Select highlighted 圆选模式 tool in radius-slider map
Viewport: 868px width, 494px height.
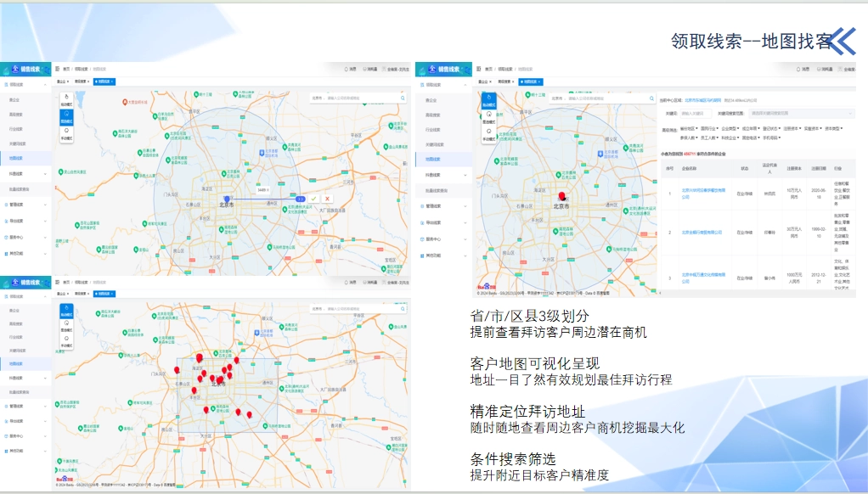click(x=66, y=117)
